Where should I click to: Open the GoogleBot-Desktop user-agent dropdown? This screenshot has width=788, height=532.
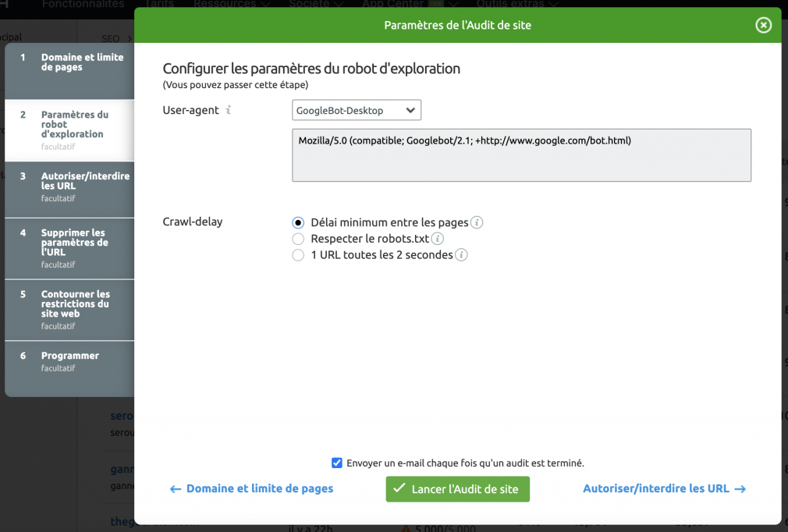click(357, 110)
